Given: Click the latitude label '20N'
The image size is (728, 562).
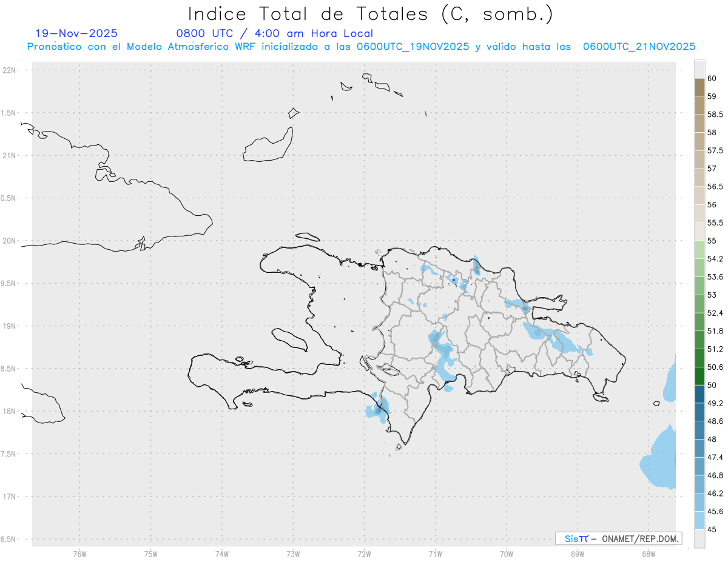Looking at the screenshot, I should click(x=9, y=241).
